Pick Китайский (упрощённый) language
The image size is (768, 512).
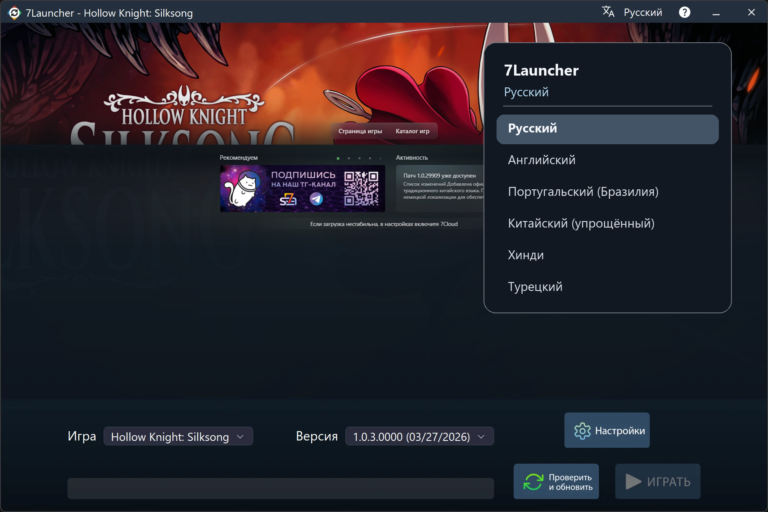click(x=607, y=224)
